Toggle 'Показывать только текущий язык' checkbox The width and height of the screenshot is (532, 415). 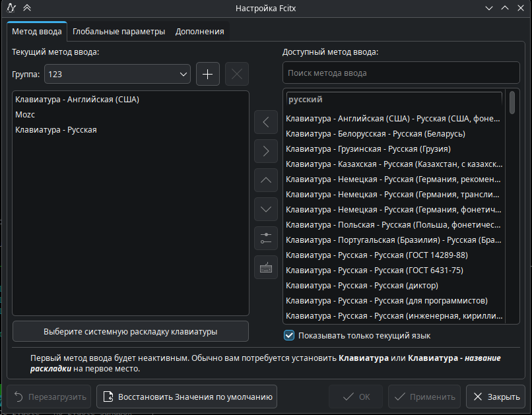pos(289,335)
